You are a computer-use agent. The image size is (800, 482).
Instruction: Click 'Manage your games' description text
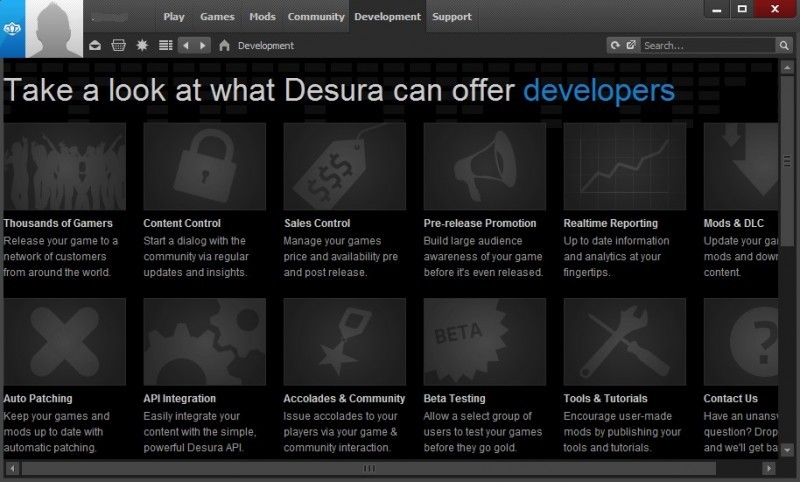tap(332, 241)
